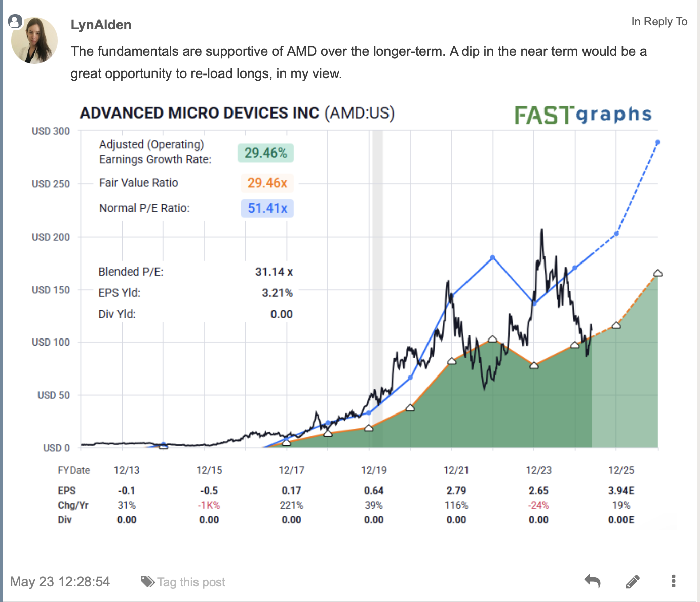Screen dimensions: 700x602
Task: Click the Blended P/E value 31.14 x
Action: (274, 272)
